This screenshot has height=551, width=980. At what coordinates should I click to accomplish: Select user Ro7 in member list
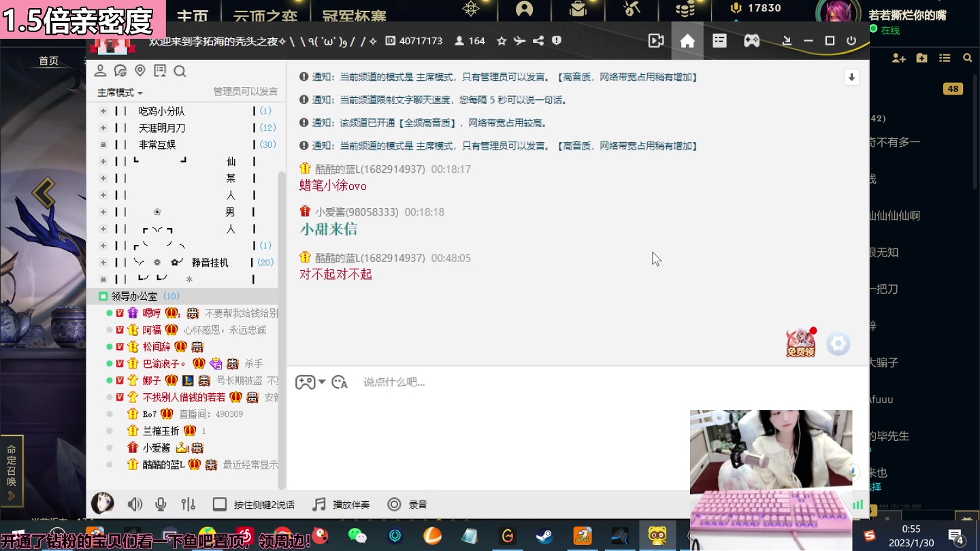tap(150, 414)
